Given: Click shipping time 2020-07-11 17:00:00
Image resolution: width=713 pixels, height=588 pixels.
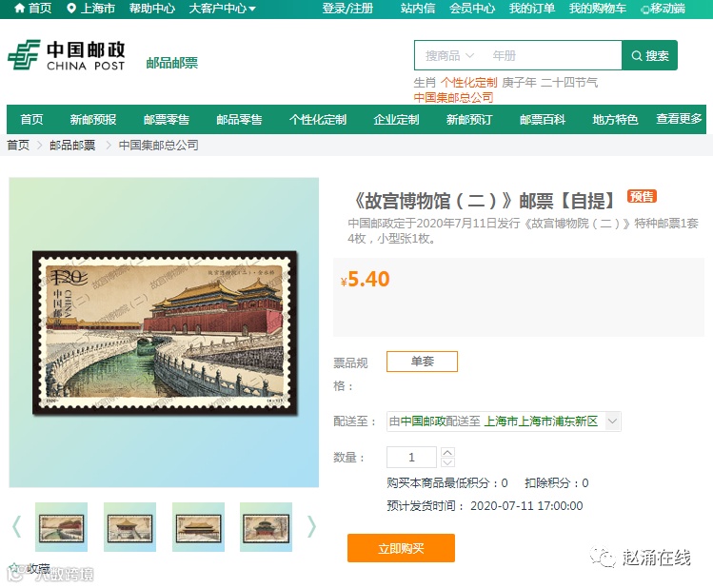Looking at the screenshot, I should click(x=526, y=506).
